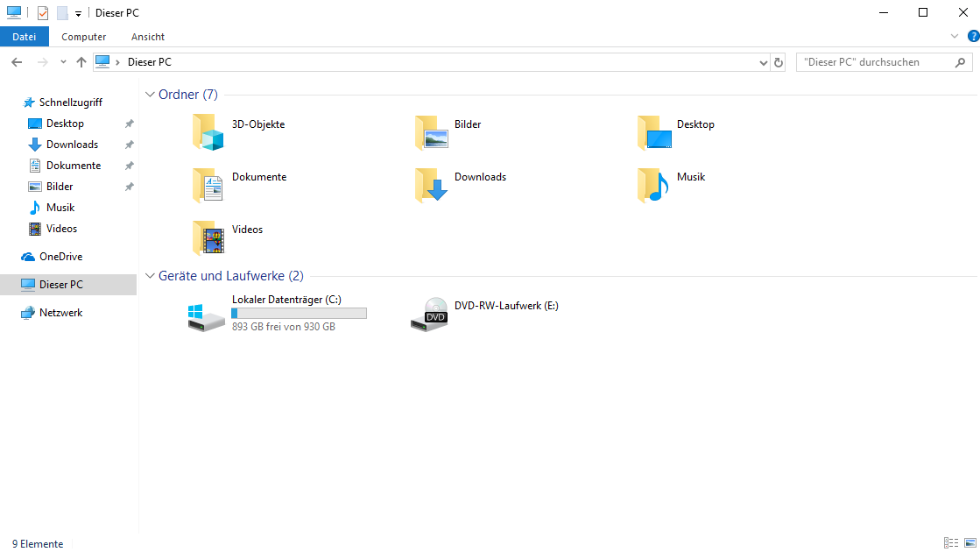Click the '893 GB frei von 930 GB' text
The height and width of the screenshot is (552, 980).
click(284, 327)
